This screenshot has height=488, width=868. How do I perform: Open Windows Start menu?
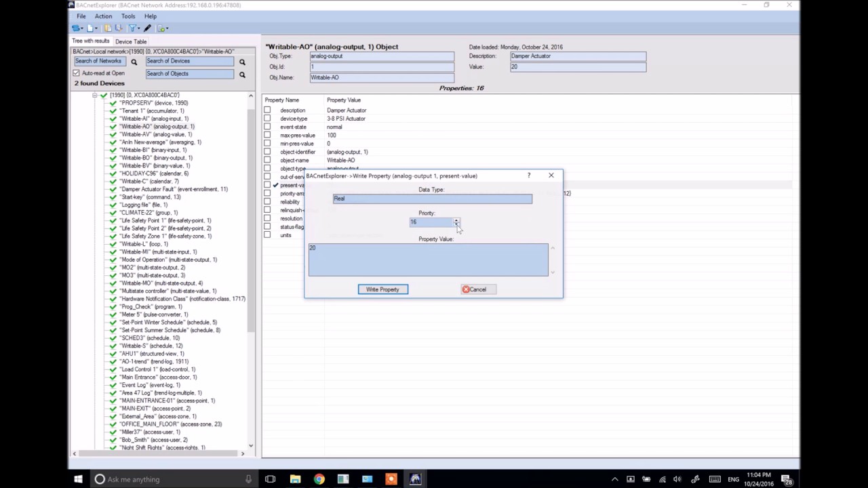[x=78, y=479]
